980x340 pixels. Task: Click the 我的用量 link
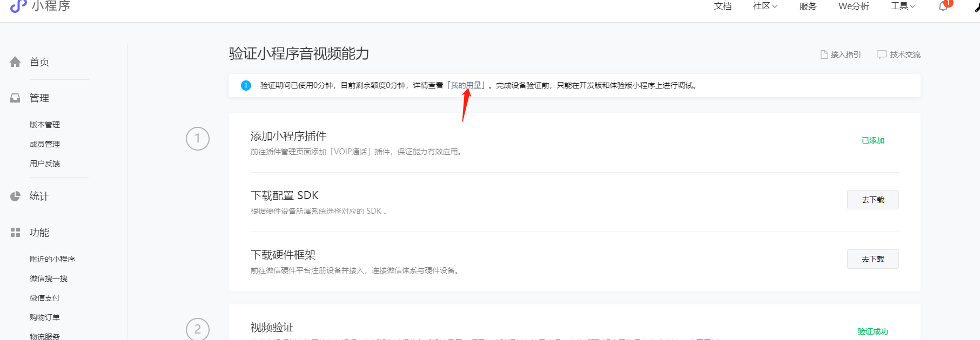point(466,85)
